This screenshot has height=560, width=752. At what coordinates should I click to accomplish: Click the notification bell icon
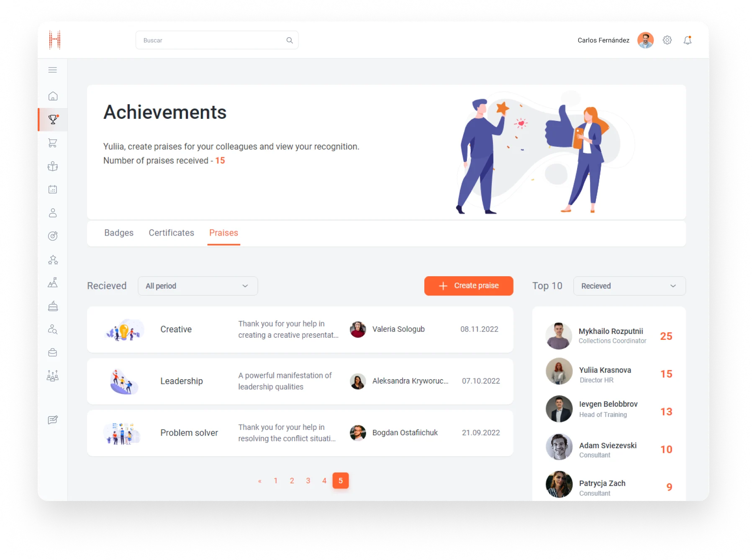point(687,40)
